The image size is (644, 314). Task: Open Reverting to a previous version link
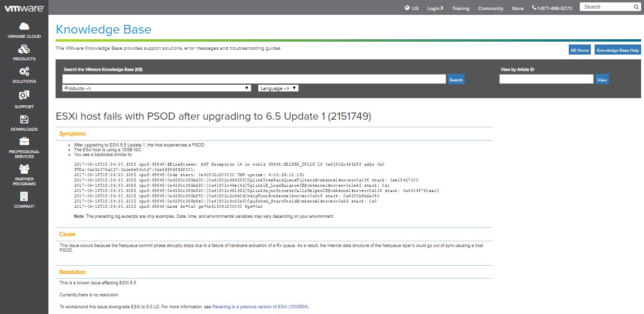[x=260, y=307]
